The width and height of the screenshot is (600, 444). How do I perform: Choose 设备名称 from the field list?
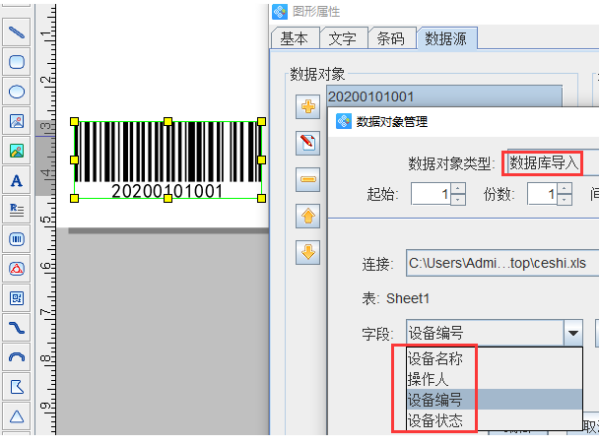pos(494,359)
